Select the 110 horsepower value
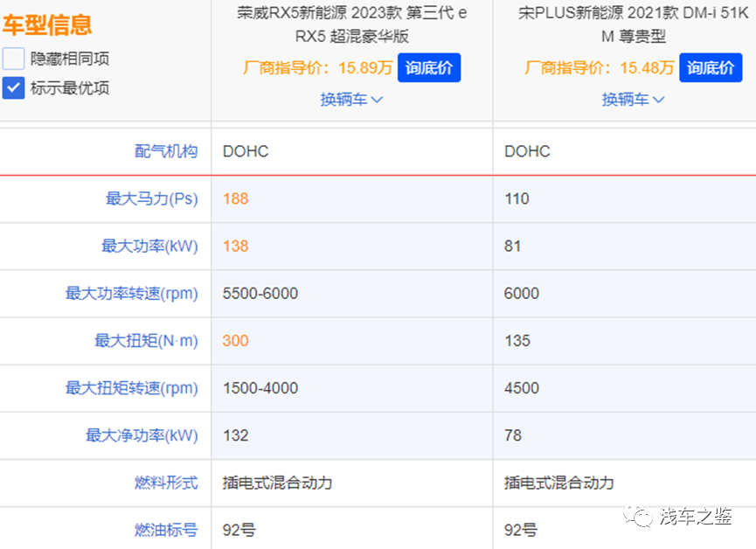This screenshot has height=549, width=756. coord(517,198)
